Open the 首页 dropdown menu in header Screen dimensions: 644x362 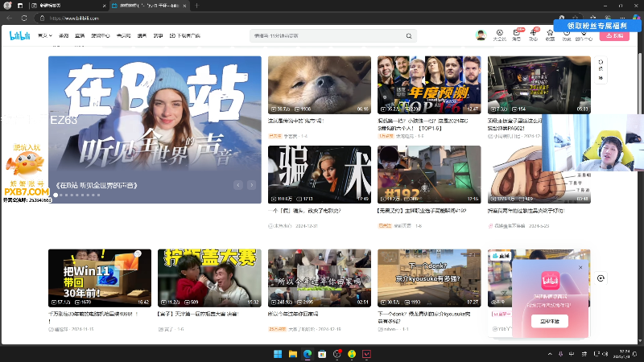tap(45, 35)
